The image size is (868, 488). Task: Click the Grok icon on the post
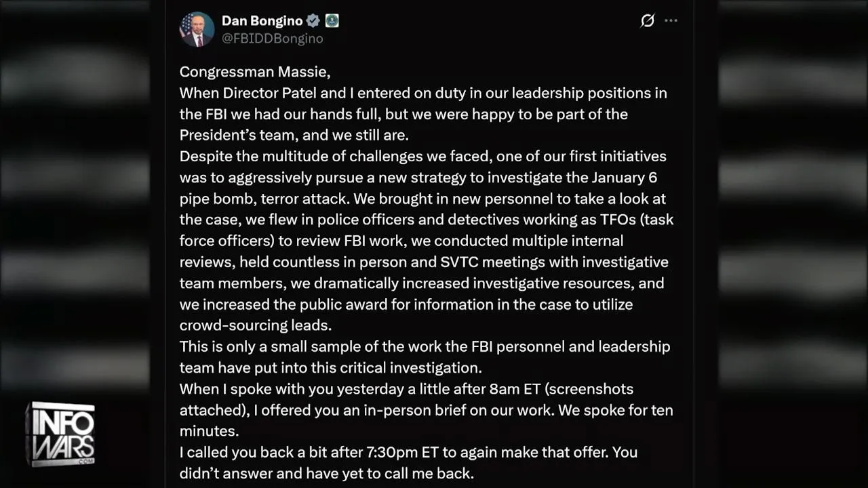[648, 20]
